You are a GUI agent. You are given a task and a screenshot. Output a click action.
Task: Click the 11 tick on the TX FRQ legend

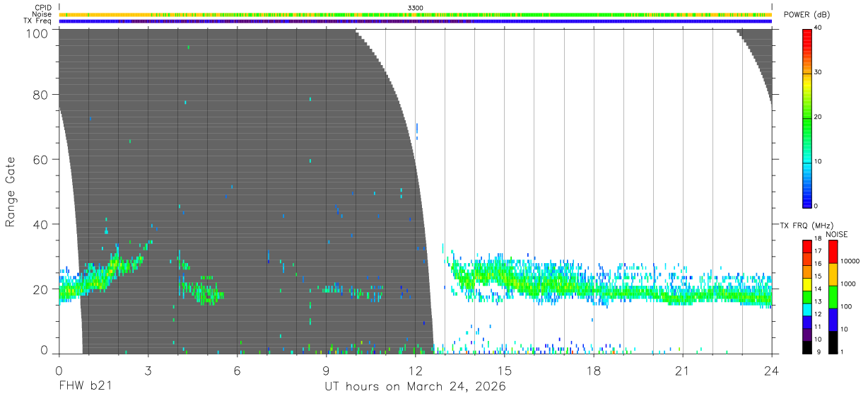pyautogui.click(x=818, y=327)
